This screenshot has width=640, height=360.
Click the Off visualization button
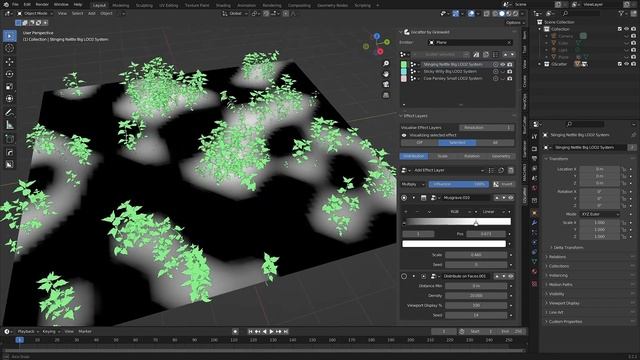[x=419, y=143]
